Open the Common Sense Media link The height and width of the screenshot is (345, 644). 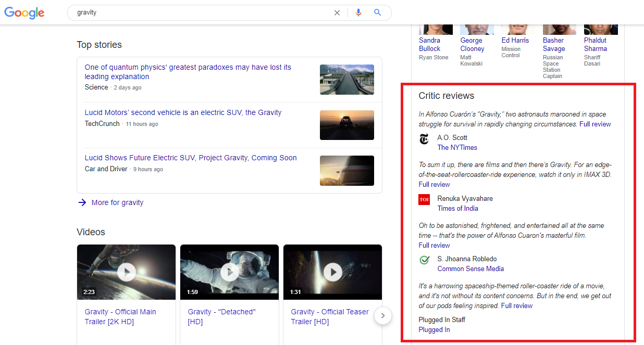pos(471,269)
